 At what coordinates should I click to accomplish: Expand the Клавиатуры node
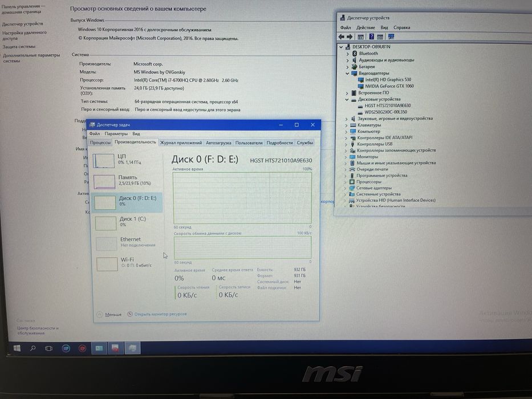(347, 125)
